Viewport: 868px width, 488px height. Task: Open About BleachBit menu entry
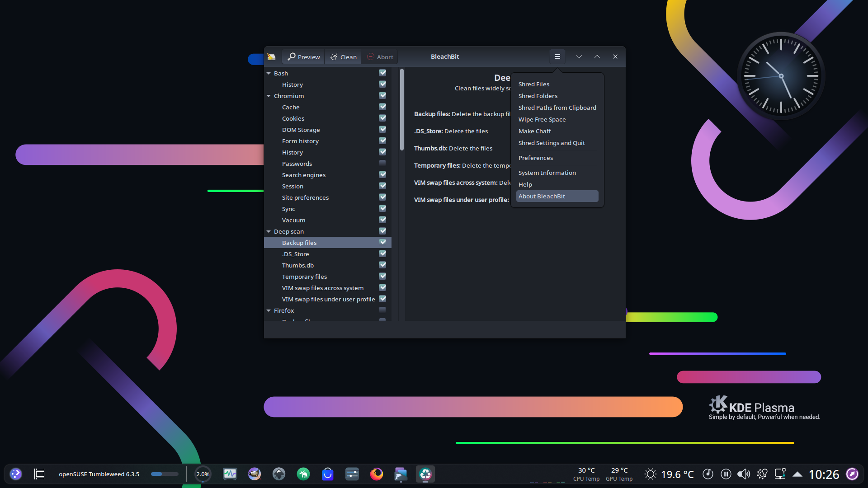tap(557, 196)
